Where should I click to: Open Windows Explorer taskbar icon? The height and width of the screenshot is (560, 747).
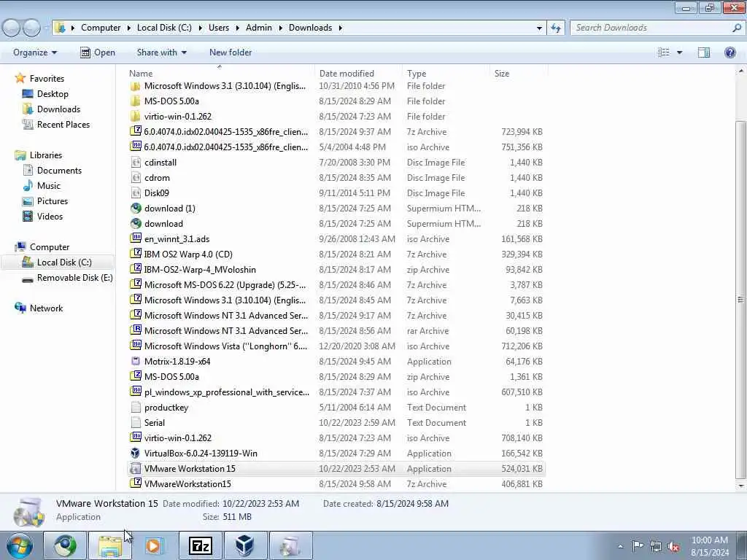coord(110,545)
